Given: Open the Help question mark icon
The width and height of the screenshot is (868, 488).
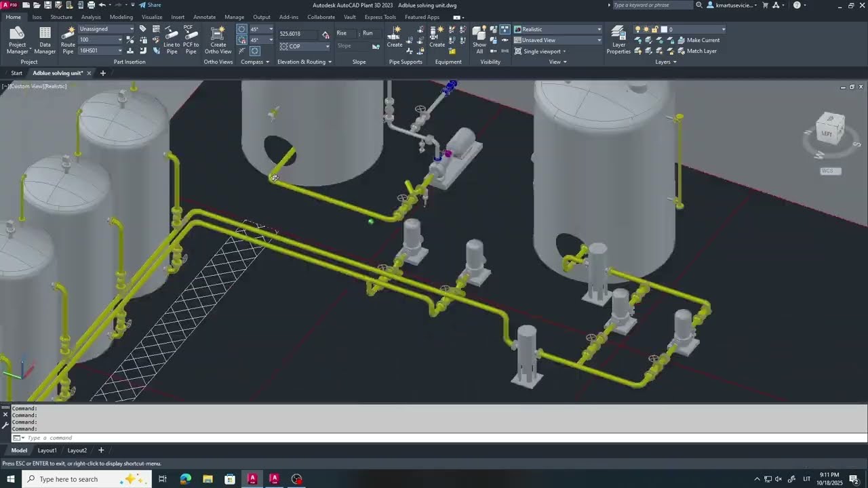Looking at the screenshot, I should click(797, 5).
